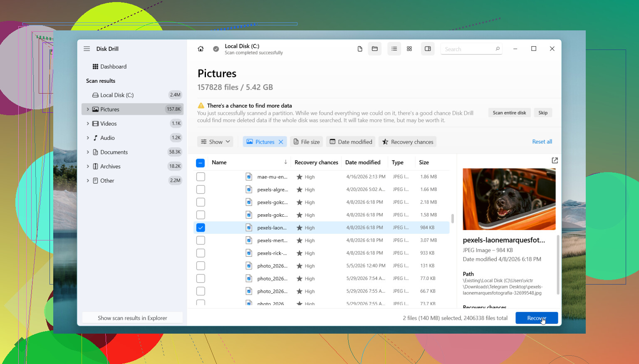Check the 1.58 MB pexels-gokc... checkbox
Screen dimensions: 639x364
(201, 215)
